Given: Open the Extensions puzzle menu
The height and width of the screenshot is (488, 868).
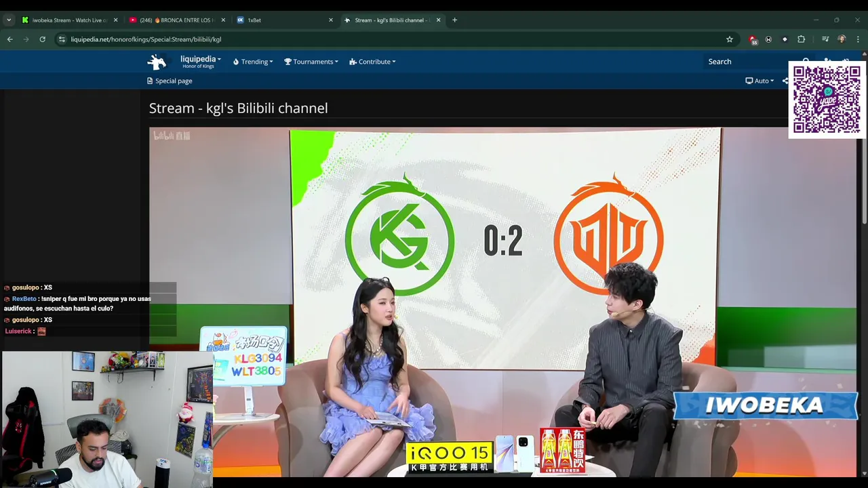Looking at the screenshot, I should point(802,39).
